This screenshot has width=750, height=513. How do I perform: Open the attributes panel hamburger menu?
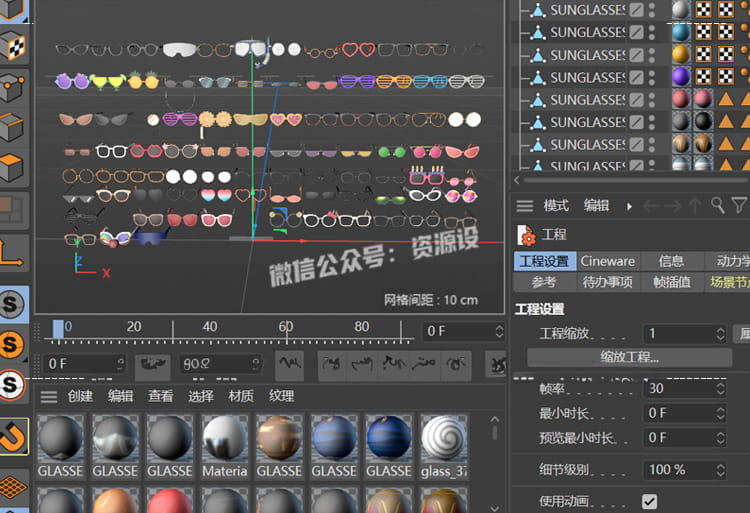[x=524, y=206]
